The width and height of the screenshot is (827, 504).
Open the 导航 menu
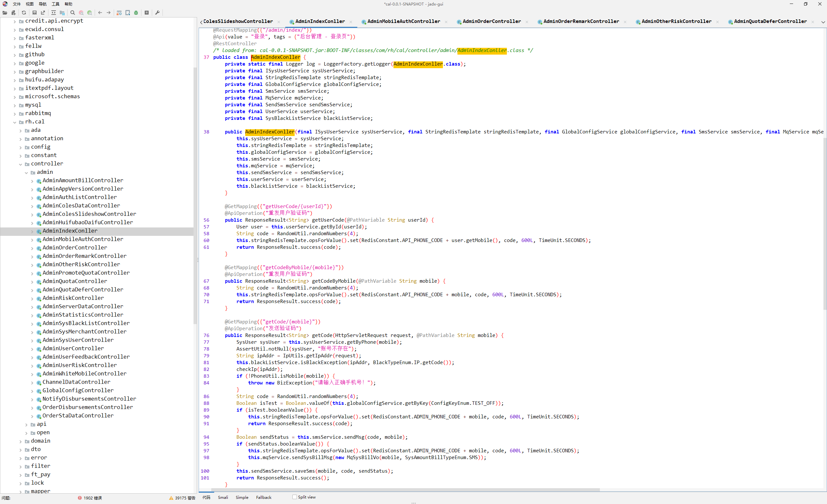coord(43,4)
